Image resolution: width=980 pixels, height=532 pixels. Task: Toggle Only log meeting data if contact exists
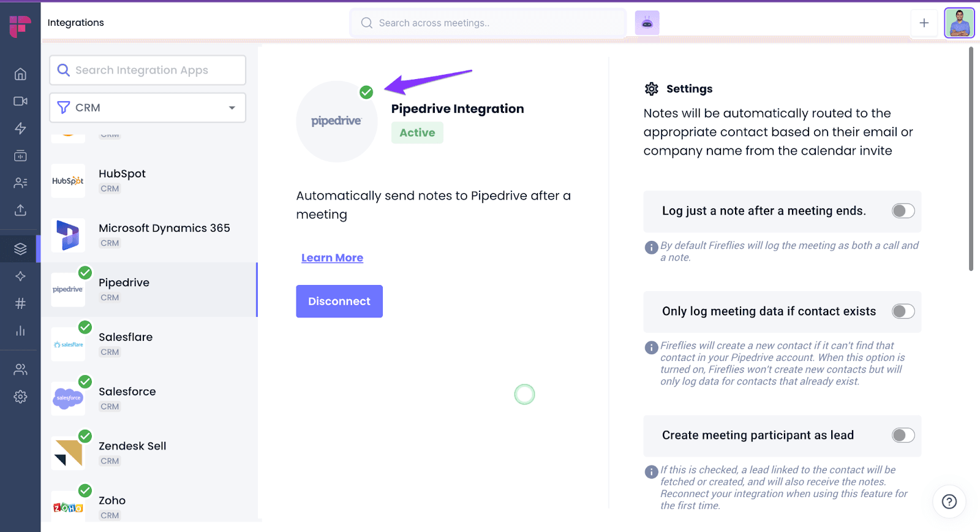point(903,311)
